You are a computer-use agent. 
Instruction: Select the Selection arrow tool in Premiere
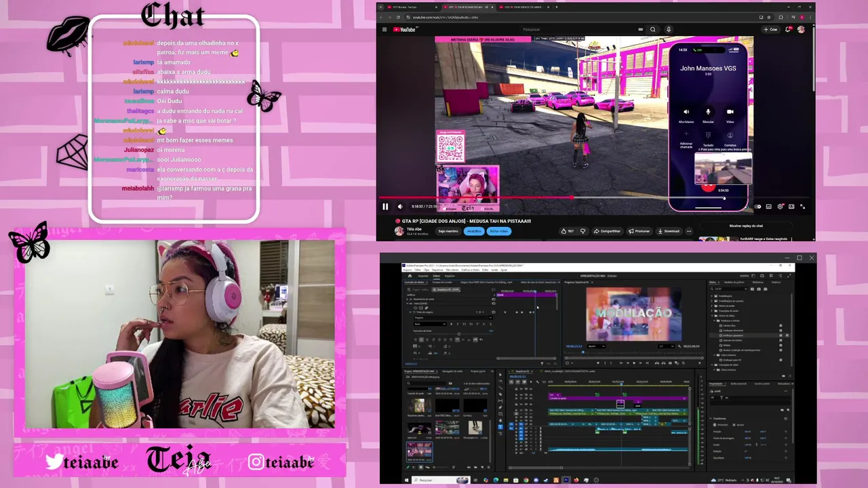click(500, 375)
